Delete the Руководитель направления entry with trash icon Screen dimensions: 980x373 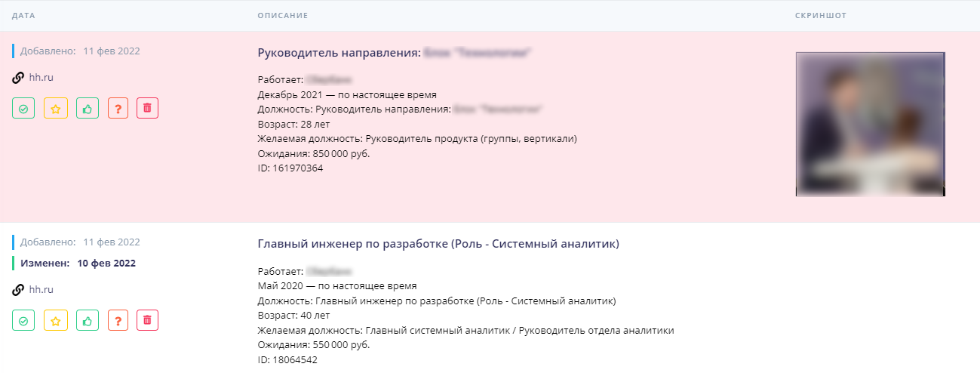(x=147, y=109)
